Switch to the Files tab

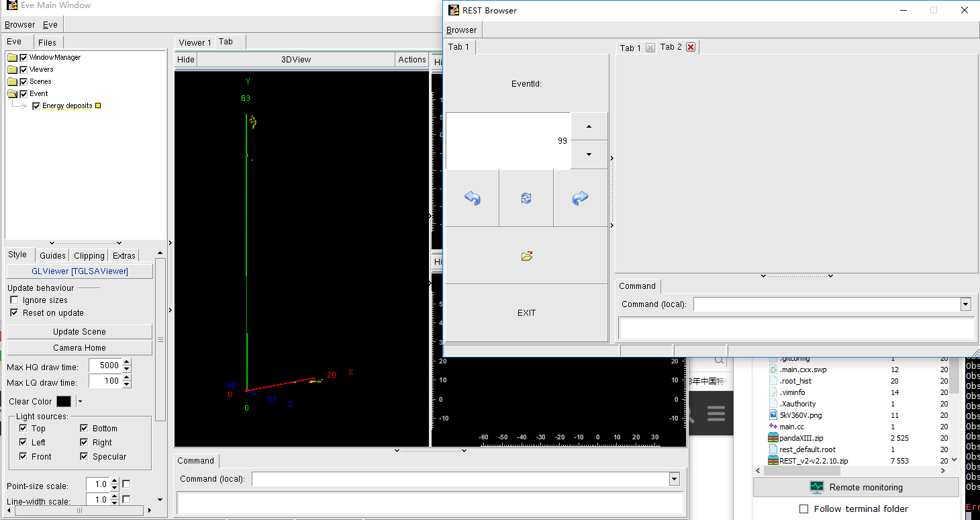point(47,42)
